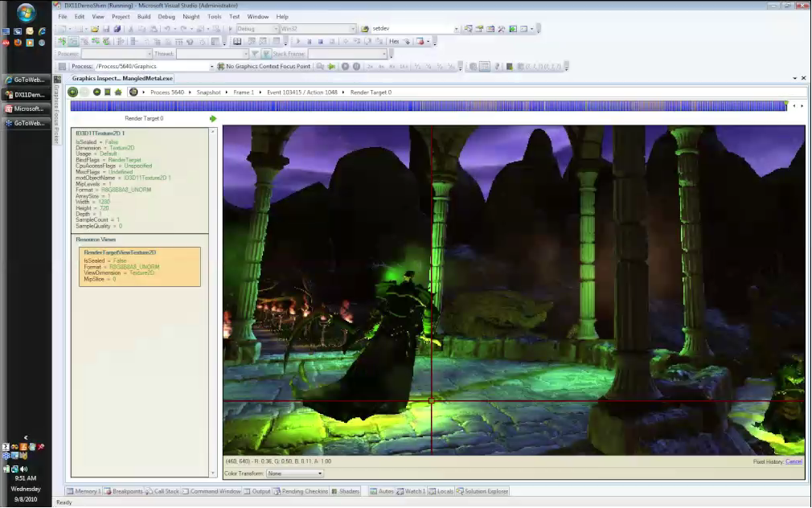Open the Tools menu
This screenshot has height=508, width=812.
click(x=215, y=17)
